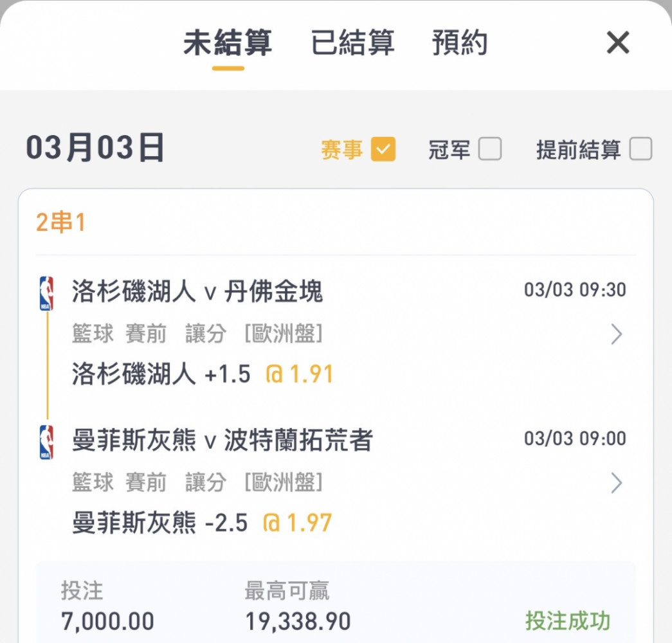Screen dimensions: 672x643
Task: Click the 7,000.00 stake amount
Action: point(107,622)
